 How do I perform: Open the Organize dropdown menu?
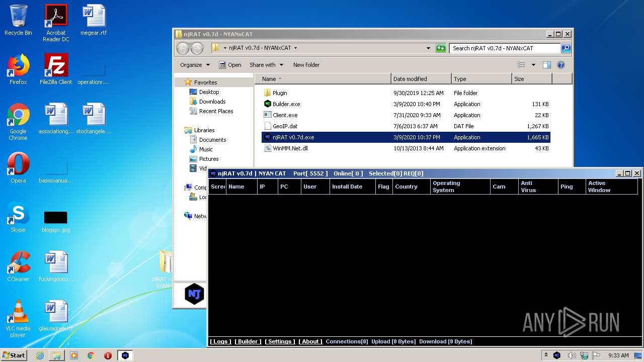(x=195, y=65)
